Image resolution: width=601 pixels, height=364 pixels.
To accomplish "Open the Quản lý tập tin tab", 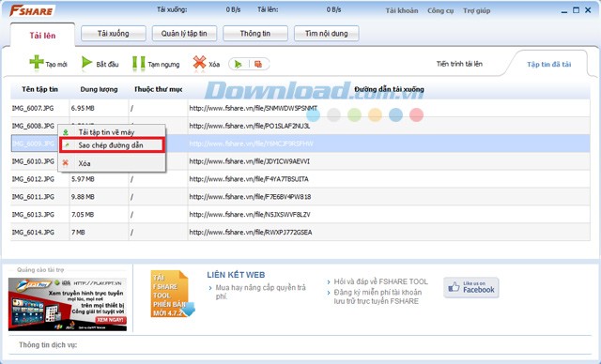I will [184, 33].
